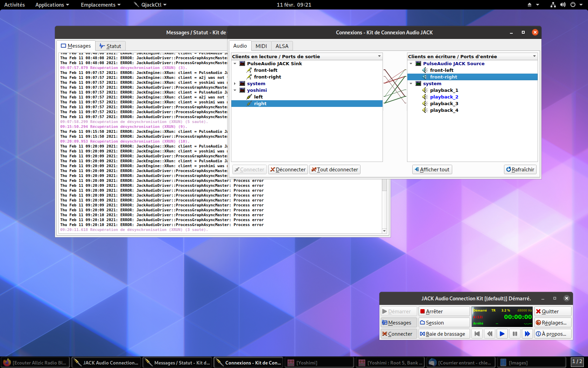The width and height of the screenshot is (588, 368).
Task: Select the playback_2 input port
Action: click(x=444, y=97)
